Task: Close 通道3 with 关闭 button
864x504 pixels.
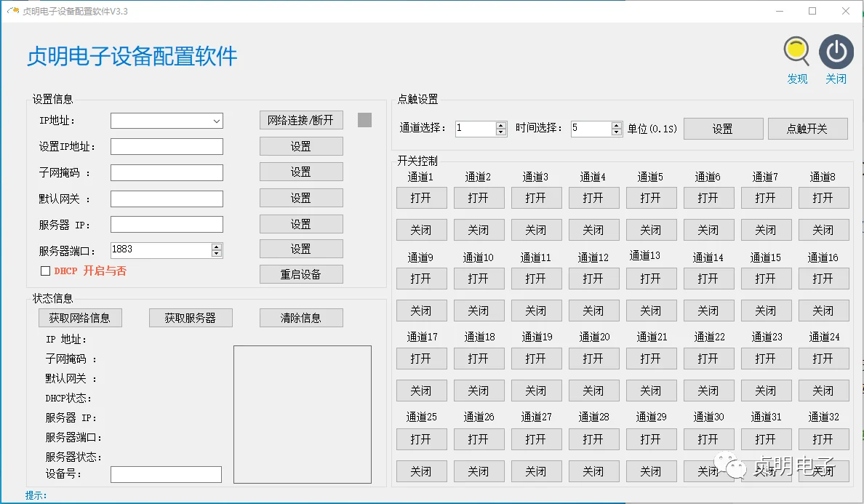Action: click(x=536, y=230)
